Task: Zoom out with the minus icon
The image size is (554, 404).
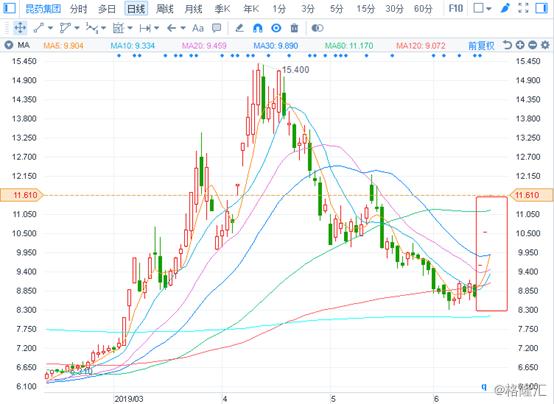Action: (x=532, y=45)
